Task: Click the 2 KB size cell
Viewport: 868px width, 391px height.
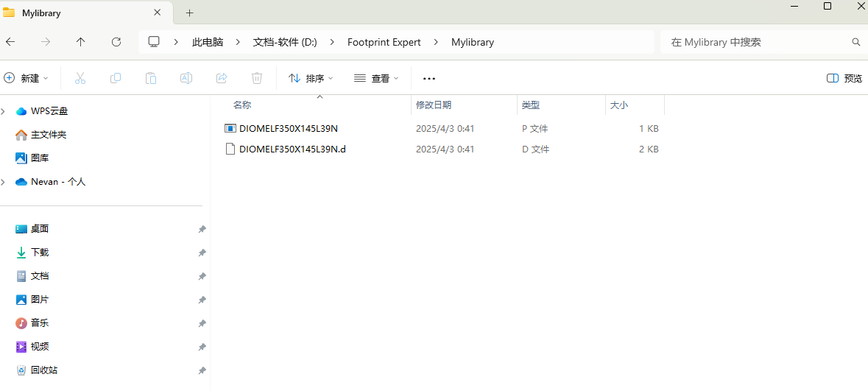Action: [649, 149]
